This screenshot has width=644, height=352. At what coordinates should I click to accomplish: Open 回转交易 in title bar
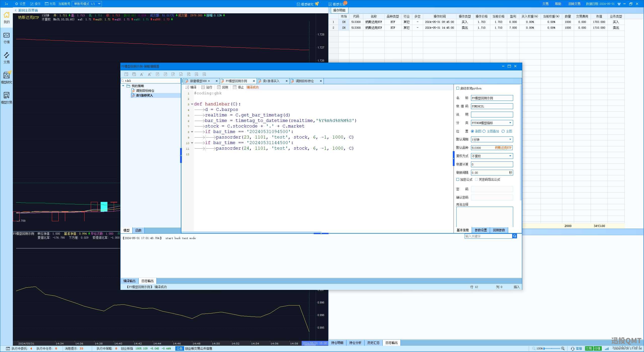(x=574, y=4)
